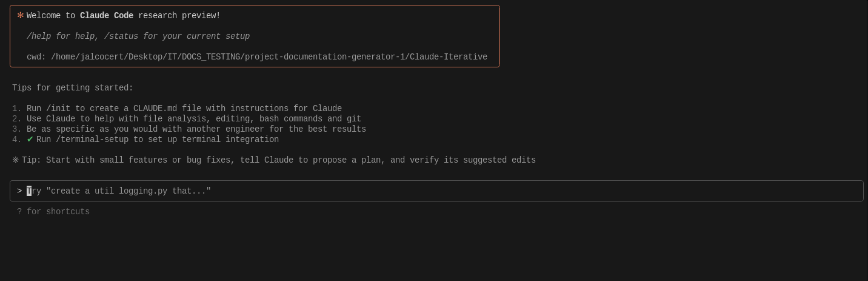Click the green checkmark beside terminal-setup tip

(30, 140)
